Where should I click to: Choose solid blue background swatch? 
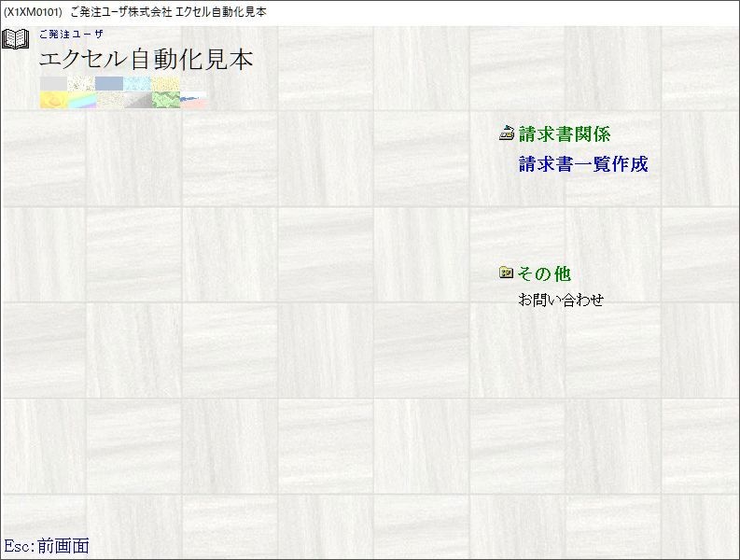coord(109,84)
